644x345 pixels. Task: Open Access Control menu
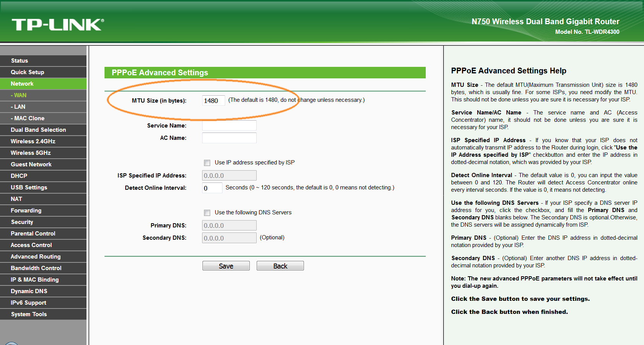pos(43,245)
